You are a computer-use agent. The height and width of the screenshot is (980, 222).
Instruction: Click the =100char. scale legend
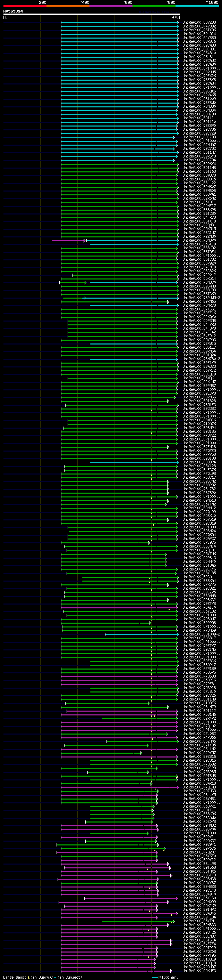(x=165, y=977)
